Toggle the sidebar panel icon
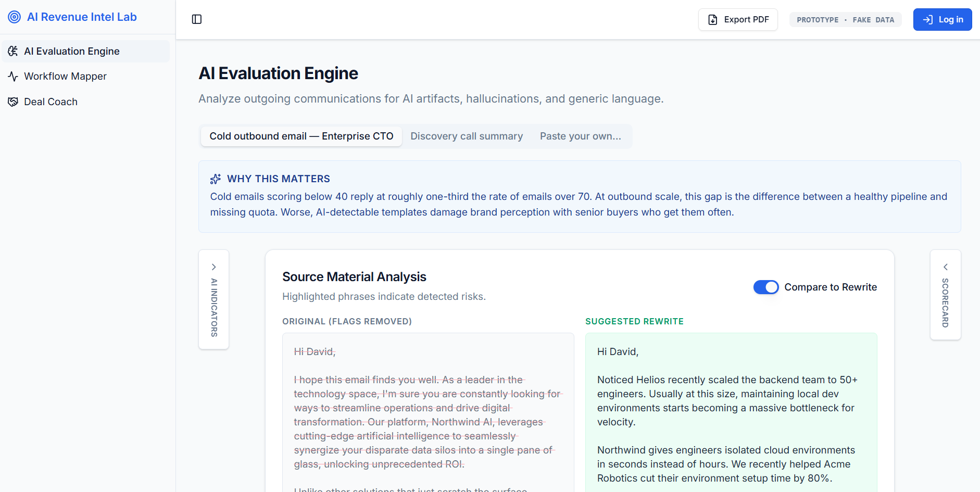980x492 pixels. coord(197,19)
